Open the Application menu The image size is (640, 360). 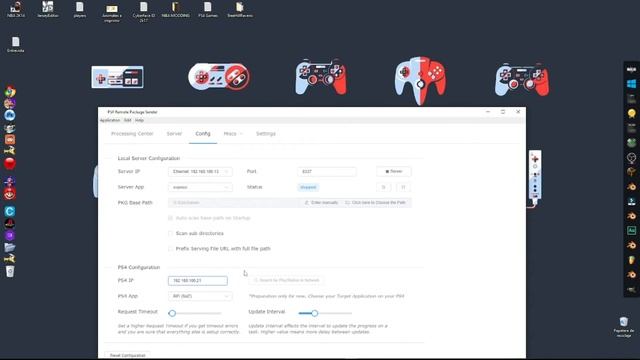(x=110, y=120)
